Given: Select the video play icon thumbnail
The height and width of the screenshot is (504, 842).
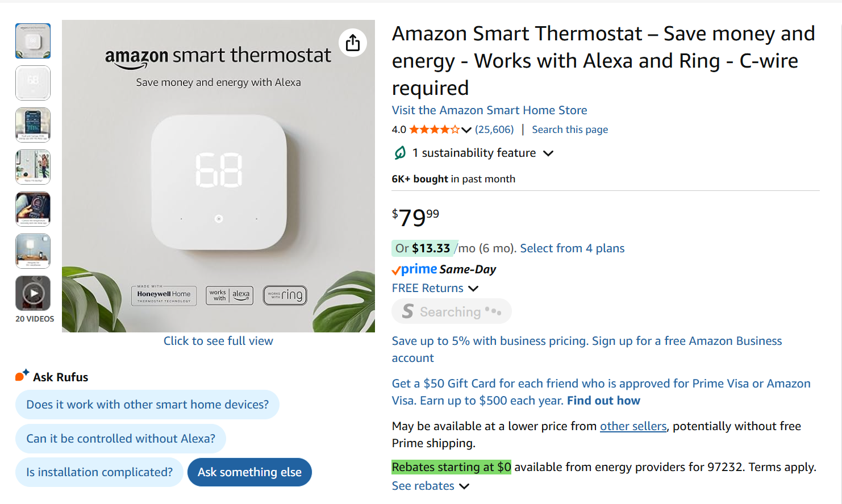Looking at the screenshot, I should click(x=33, y=292).
